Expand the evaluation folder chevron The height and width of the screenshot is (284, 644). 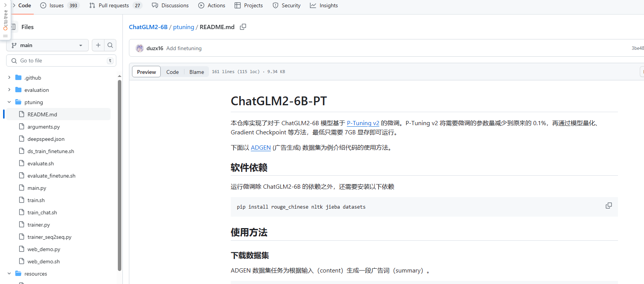pyautogui.click(x=9, y=90)
